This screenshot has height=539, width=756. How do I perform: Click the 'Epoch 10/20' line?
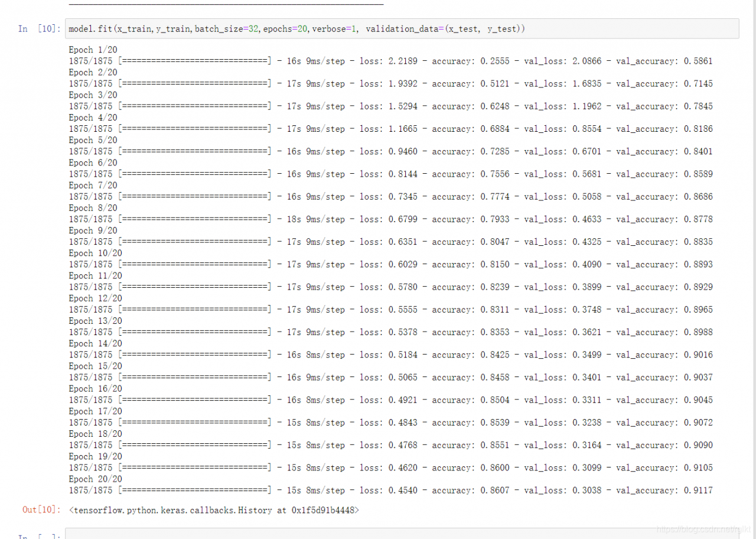pos(95,253)
